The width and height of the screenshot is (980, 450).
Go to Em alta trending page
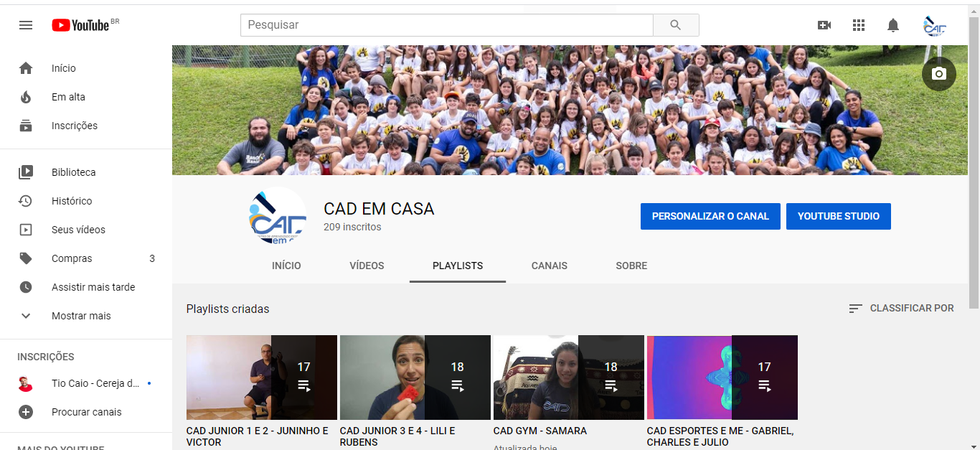click(x=68, y=97)
